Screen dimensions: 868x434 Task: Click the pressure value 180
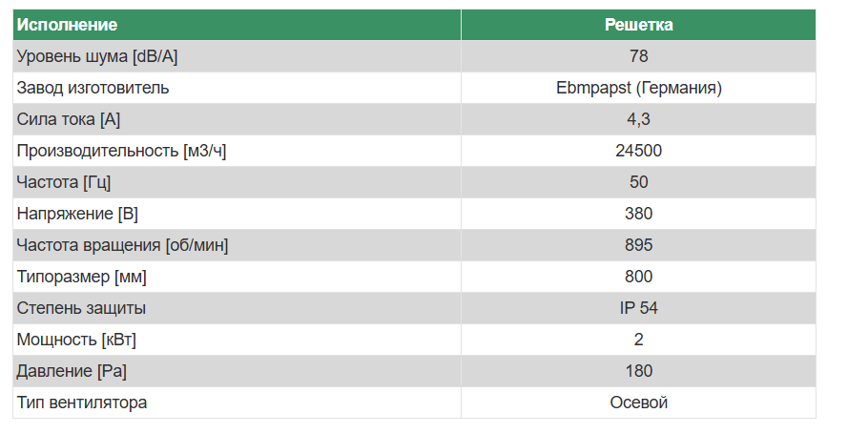point(638,371)
